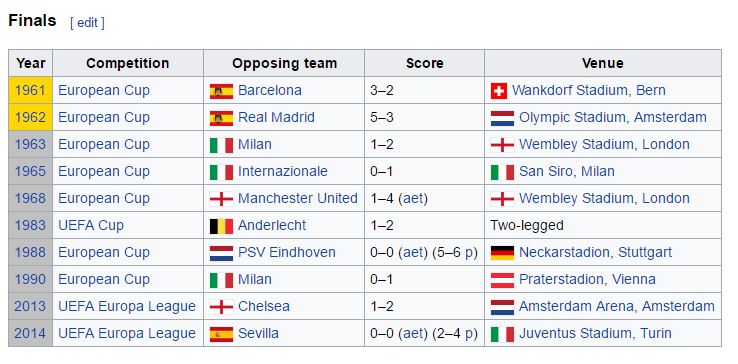Click the San Siro, Milan link
The image size is (738, 364).
coord(567,171)
